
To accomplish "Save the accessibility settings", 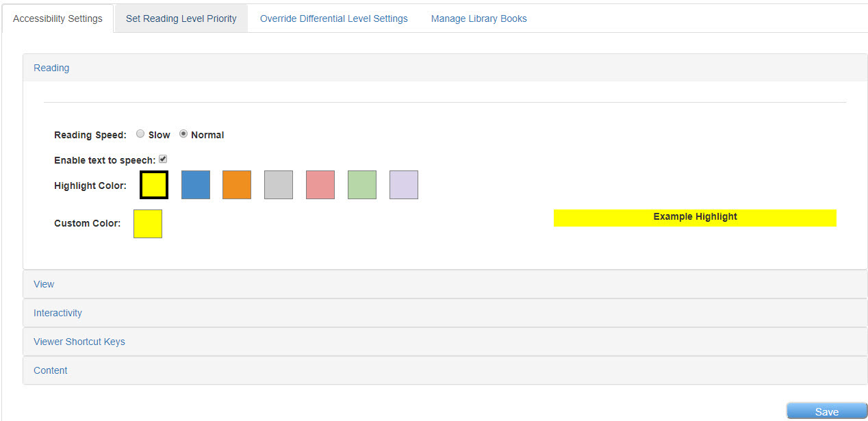I will coord(827,411).
